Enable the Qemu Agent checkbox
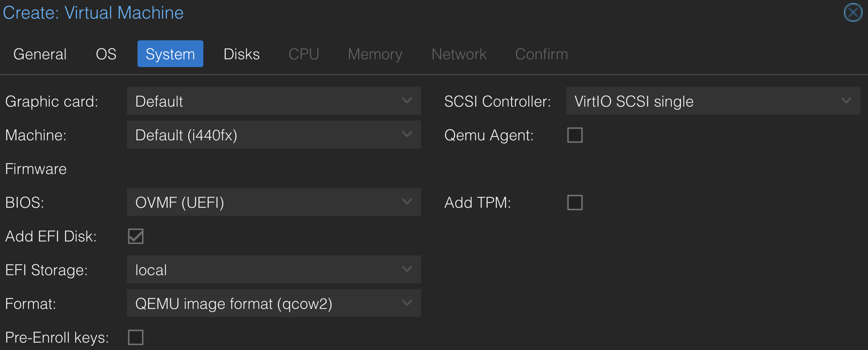The height and width of the screenshot is (350, 868). pos(575,135)
